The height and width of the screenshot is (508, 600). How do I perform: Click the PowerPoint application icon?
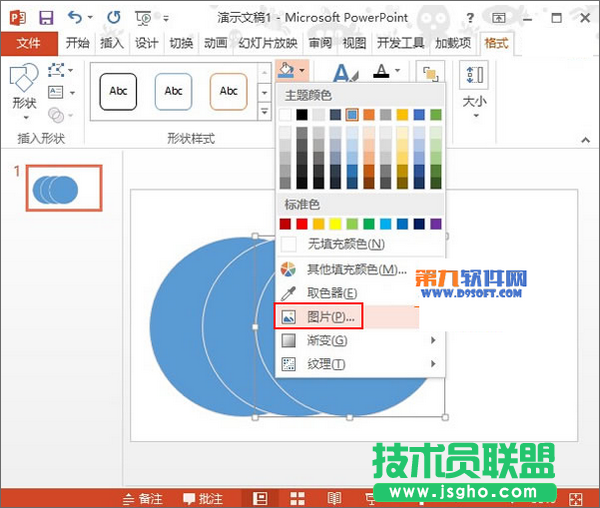pos(18,18)
